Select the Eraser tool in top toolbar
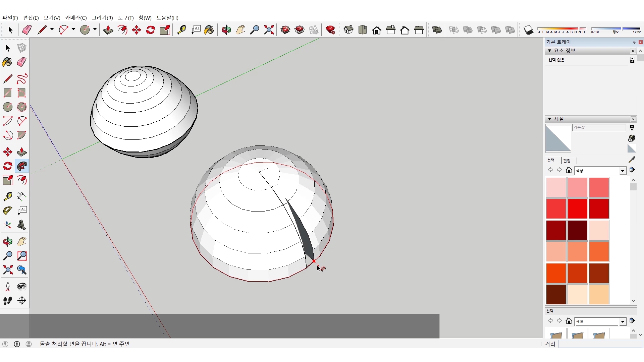 27,30
